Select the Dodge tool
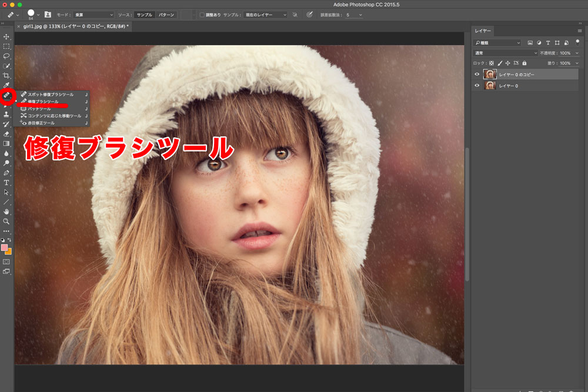The height and width of the screenshot is (392, 588). click(6, 163)
